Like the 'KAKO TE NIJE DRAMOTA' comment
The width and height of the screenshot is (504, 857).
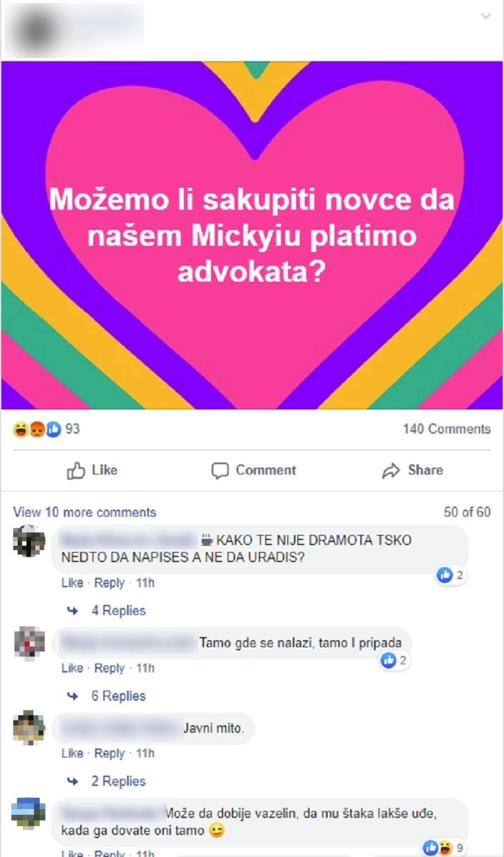pos(72,583)
